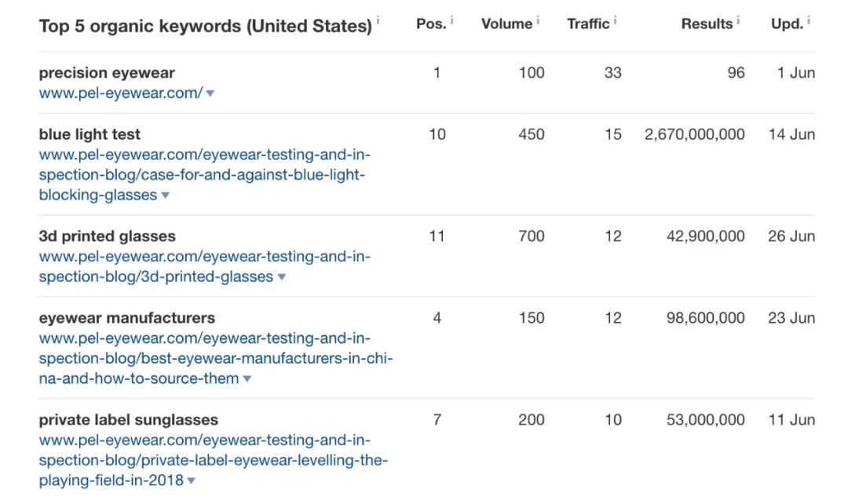
Task: Open the www.pel-eyewear.com/ homepage link
Action: 120,93
